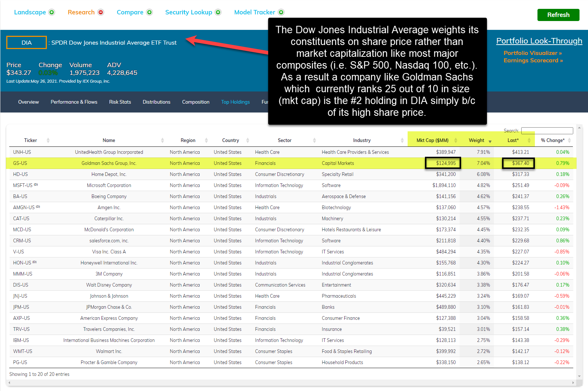Image resolution: width=588 pixels, height=391 pixels.
Task: Switch to the Distributions tab
Action: click(156, 102)
